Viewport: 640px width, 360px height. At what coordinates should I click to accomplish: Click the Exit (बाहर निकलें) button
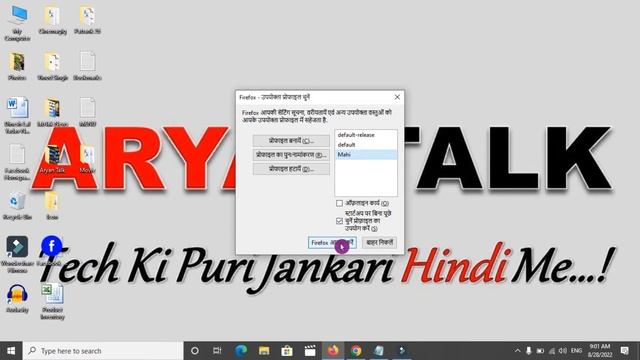point(379,242)
